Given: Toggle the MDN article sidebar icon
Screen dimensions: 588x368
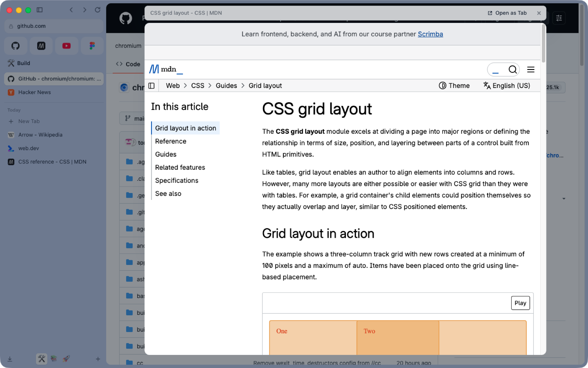Looking at the screenshot, I should (151, 86).
